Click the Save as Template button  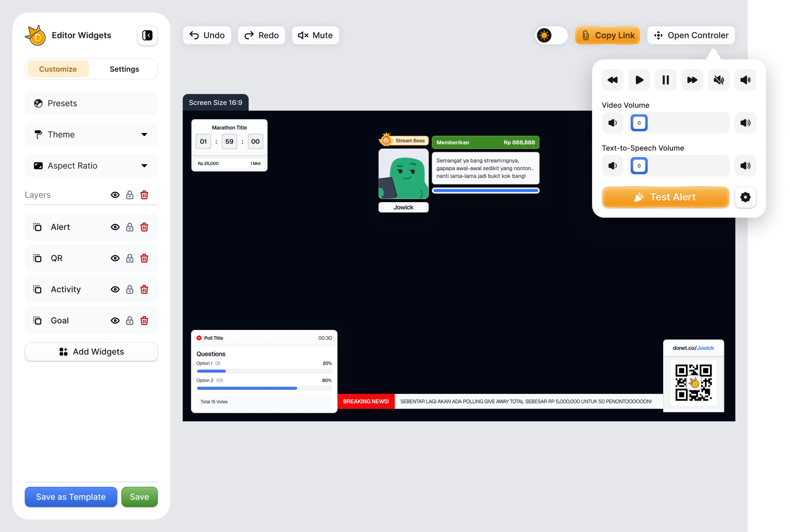click(x=71, y=497)
